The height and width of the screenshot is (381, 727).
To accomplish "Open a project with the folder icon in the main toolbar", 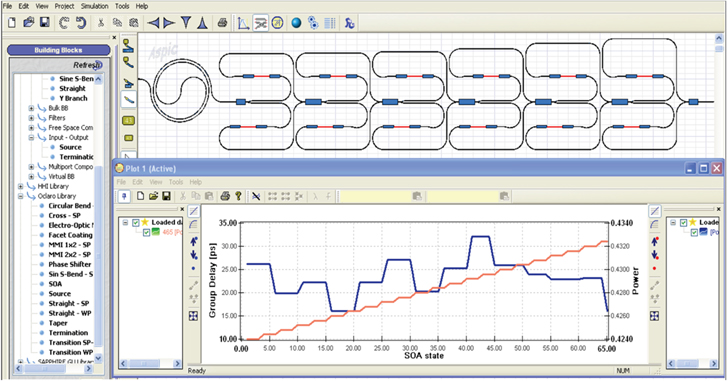I will click(29, 23).
